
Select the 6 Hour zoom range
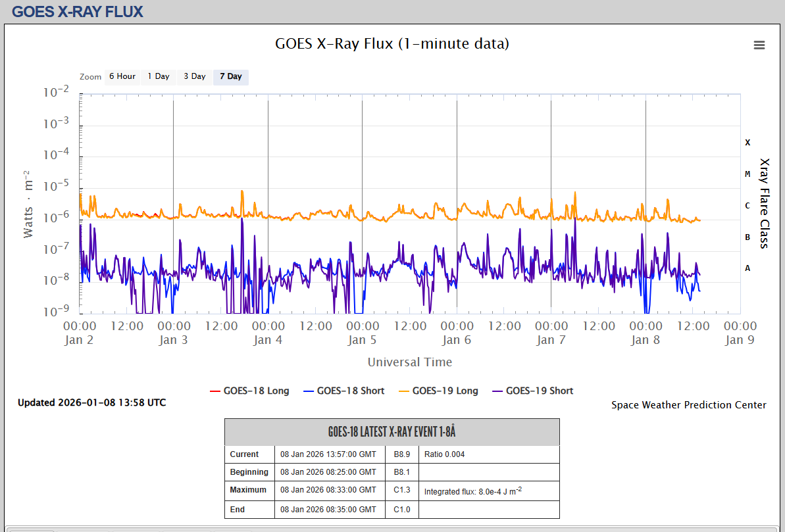122,77
